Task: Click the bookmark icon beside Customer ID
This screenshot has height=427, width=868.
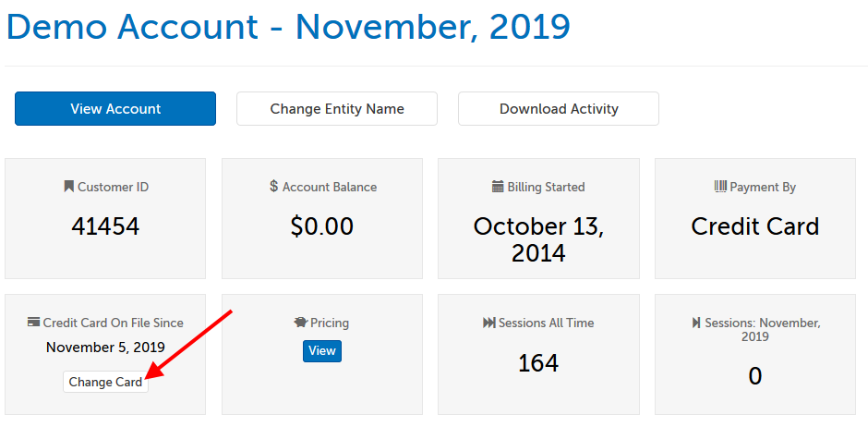Action: (69, 187)
